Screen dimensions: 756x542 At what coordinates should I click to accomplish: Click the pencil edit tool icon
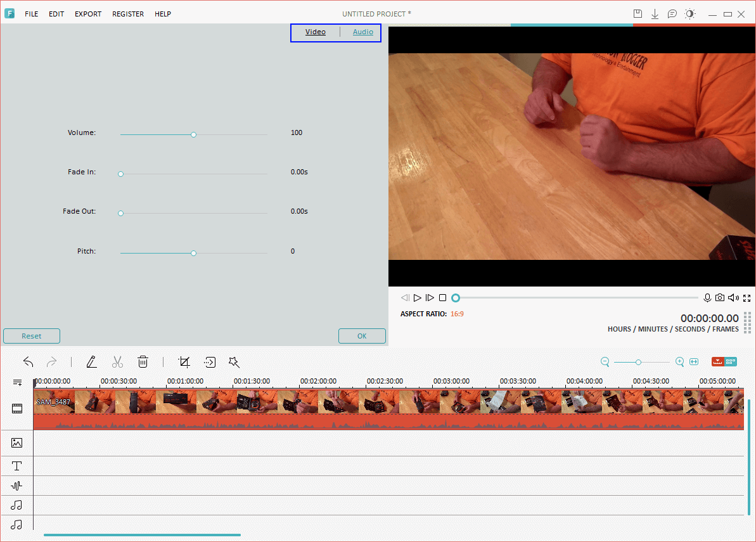coord(91,362)
